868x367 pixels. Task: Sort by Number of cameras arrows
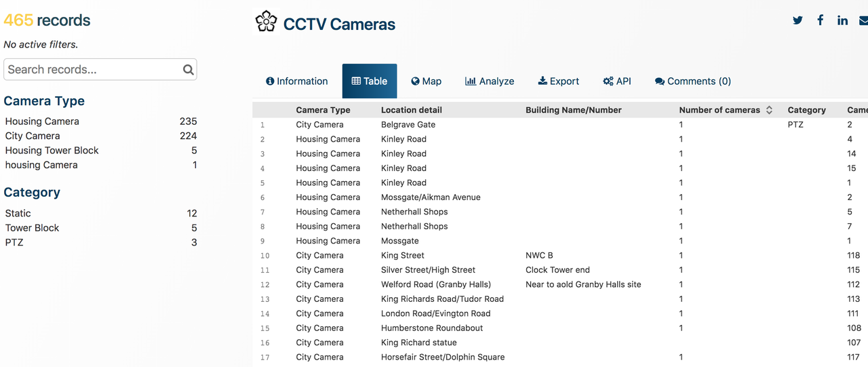coord(769,110)
